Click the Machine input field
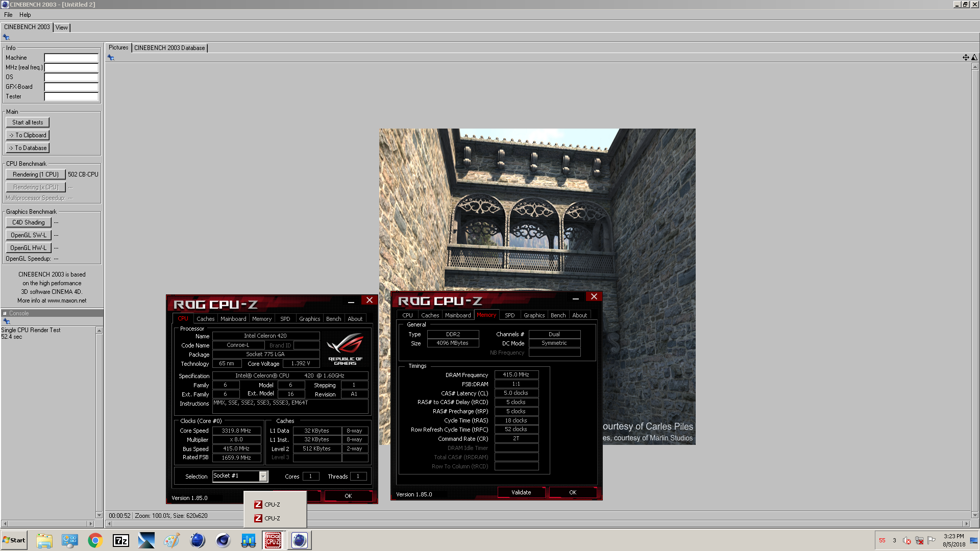The image size is (980, 551). 71,58
